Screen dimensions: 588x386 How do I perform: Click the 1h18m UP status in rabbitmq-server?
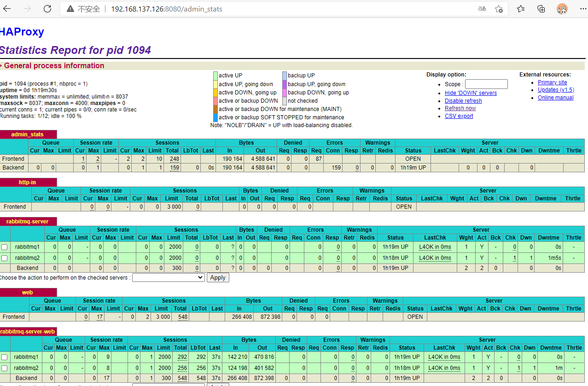coord(395,258)
